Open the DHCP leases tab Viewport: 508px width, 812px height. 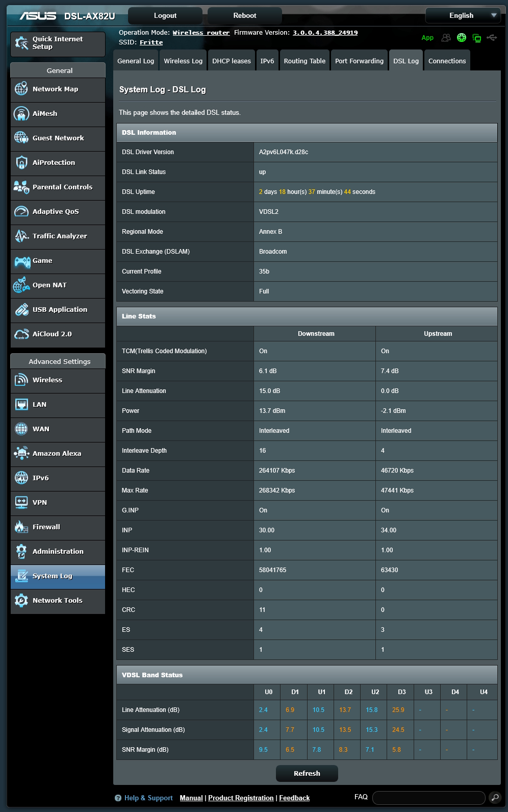tap(232, 61)
